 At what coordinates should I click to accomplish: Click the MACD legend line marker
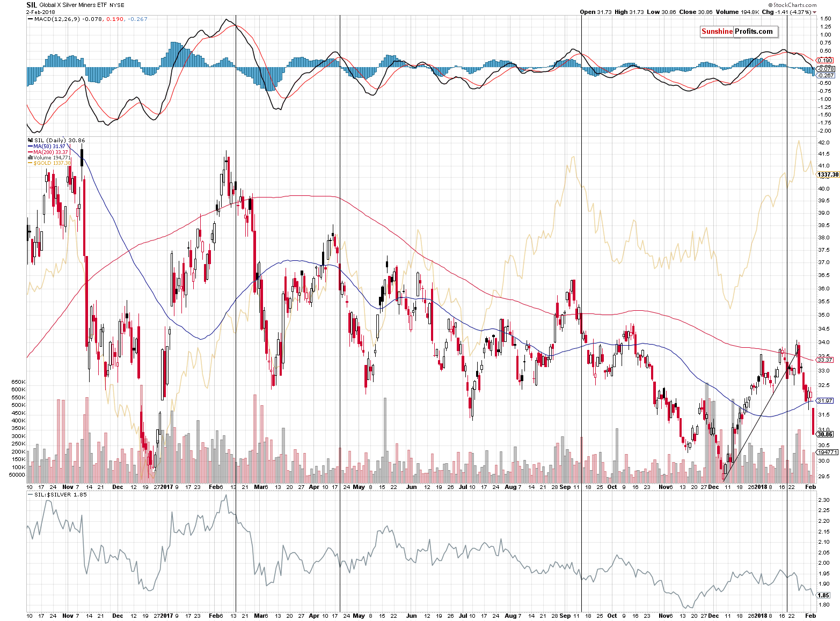click(x=30, y=19)
